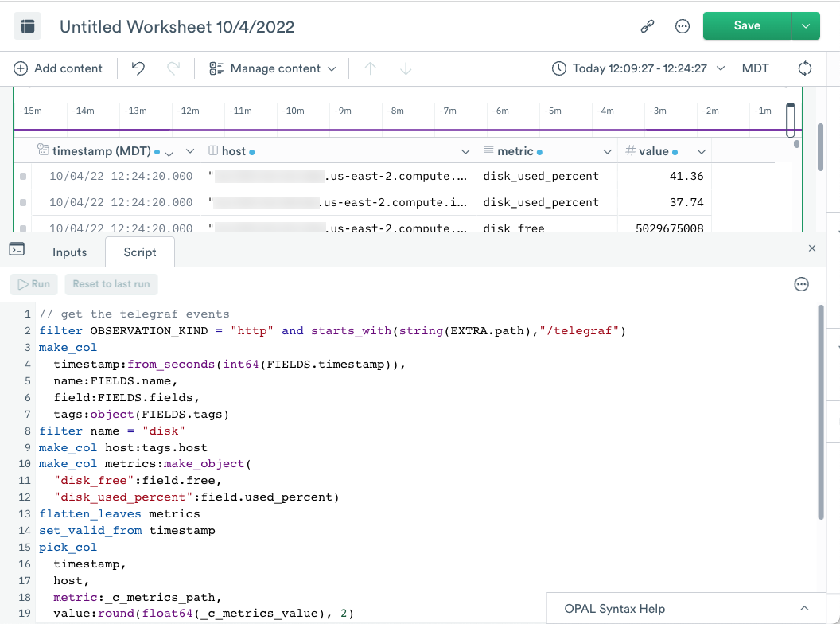The height and width of the screenshot is (624, 840).
Task: Open the Save dropdown arrow
Action: coord(806,25)
